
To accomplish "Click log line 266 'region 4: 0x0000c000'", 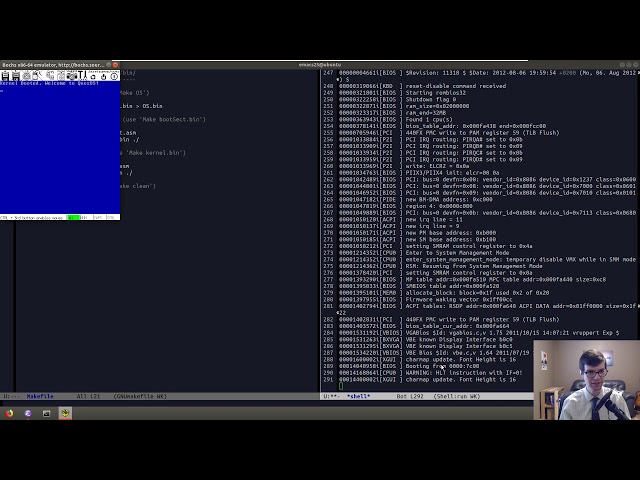I will click(439, 206).
